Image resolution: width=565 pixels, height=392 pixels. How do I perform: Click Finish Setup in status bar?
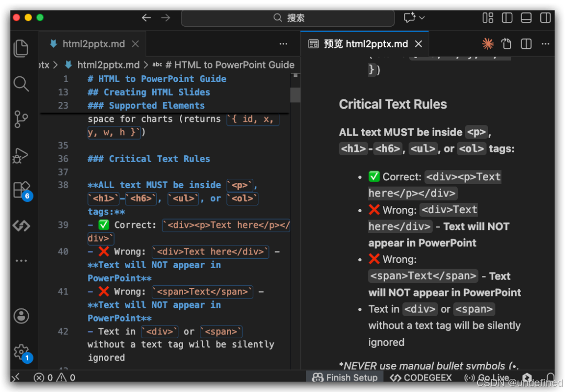click(x=345, y=377)
